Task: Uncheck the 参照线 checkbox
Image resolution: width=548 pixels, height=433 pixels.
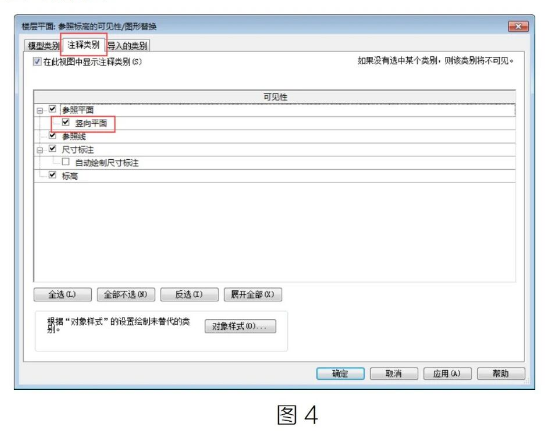Action: [x=52, y=136]
